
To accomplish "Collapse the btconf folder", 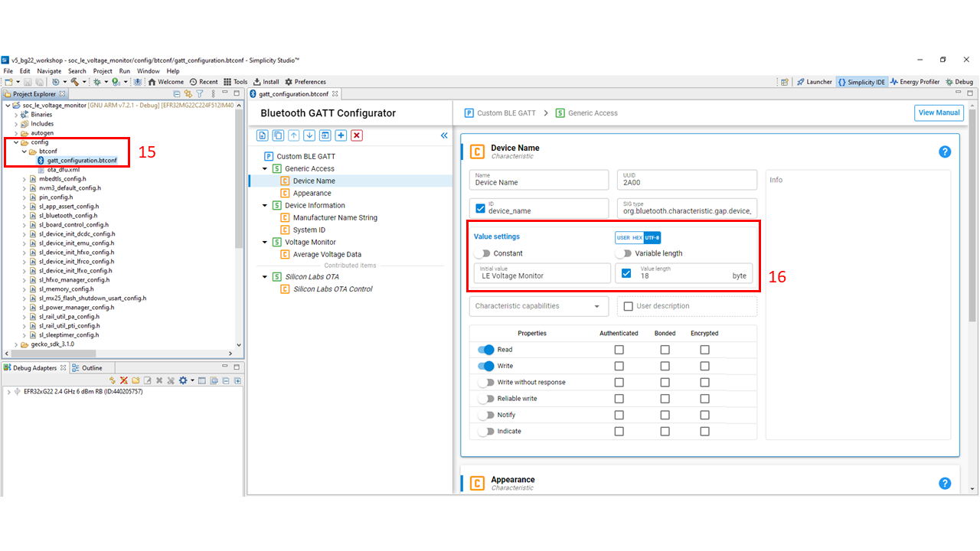I will (24, 152).
